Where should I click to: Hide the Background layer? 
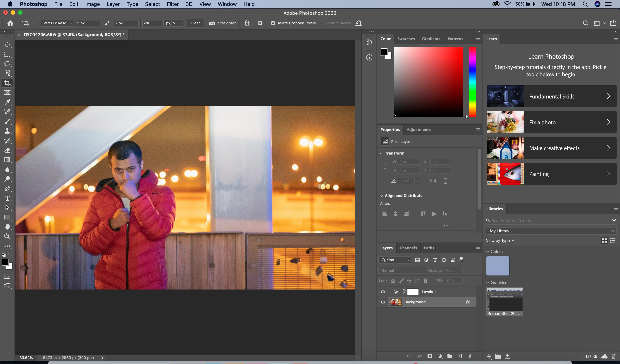(x=383, y=302)
